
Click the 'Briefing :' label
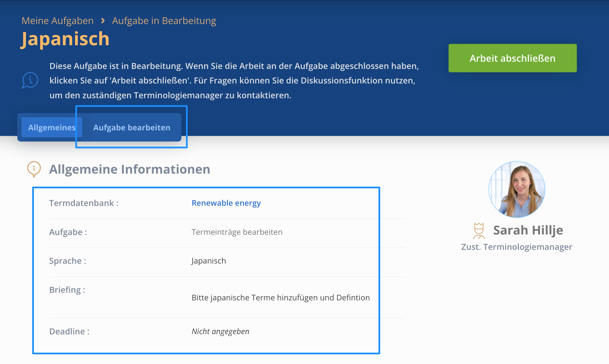67,290
